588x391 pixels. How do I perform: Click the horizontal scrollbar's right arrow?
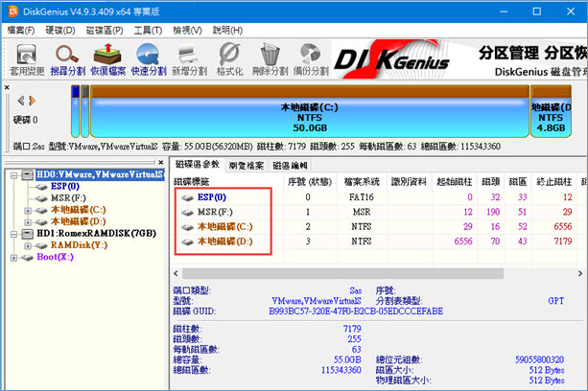(580, 273)
